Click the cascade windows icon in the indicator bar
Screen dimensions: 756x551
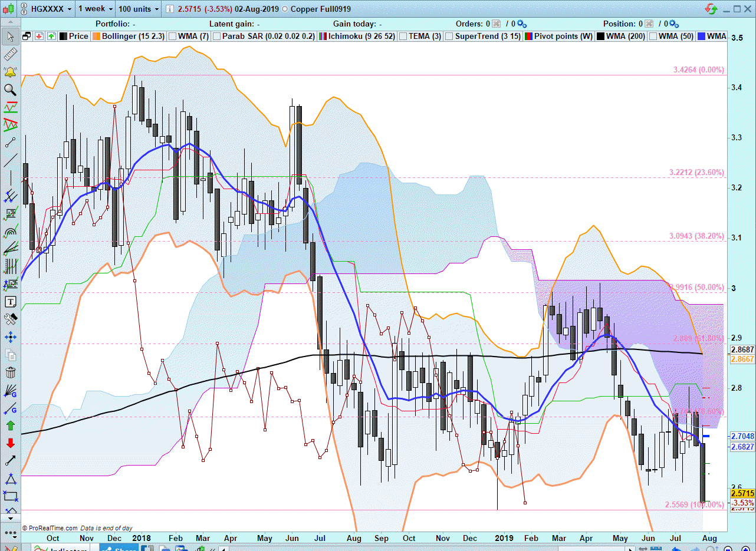(x=27, y=36)
